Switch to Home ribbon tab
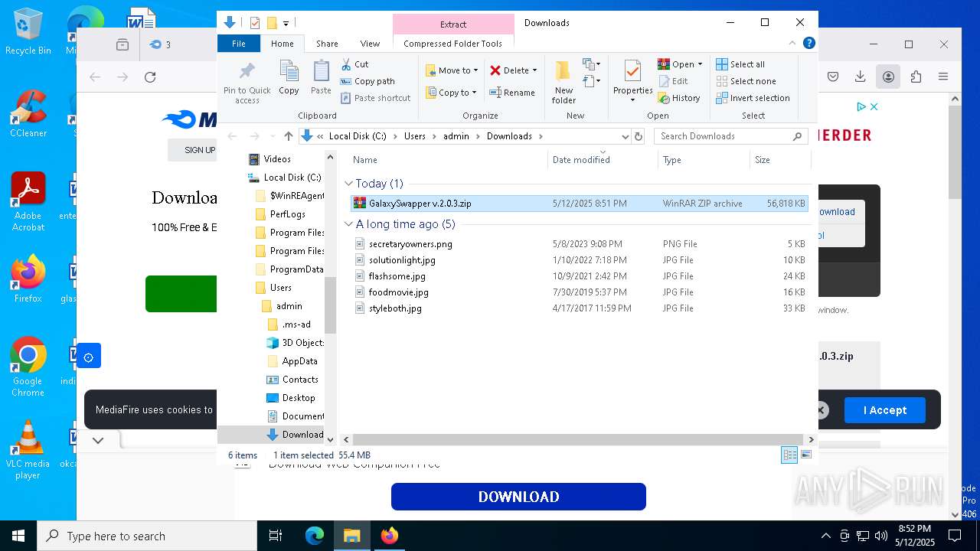 click(x=282, y=44)
